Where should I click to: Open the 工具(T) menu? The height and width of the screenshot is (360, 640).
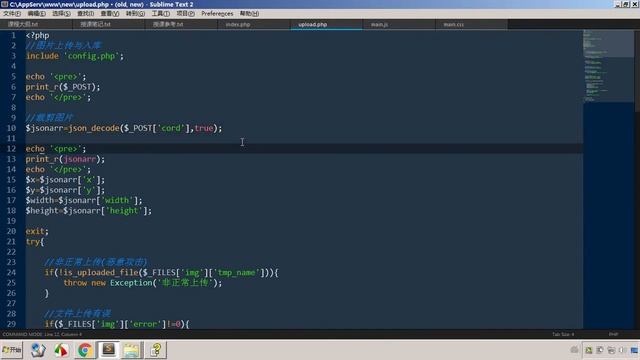coord(160,13)
